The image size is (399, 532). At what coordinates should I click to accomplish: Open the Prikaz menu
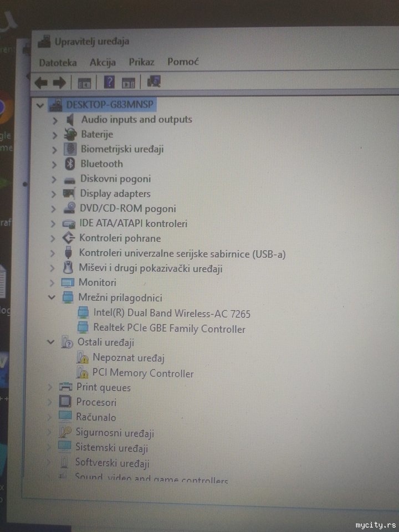click(141, 62)
